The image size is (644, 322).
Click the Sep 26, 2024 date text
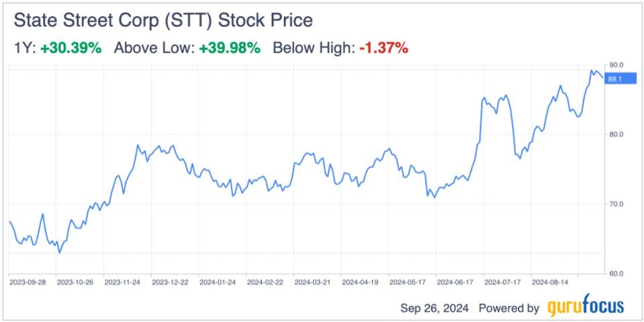pyautogui.click(x=435, y=309)
